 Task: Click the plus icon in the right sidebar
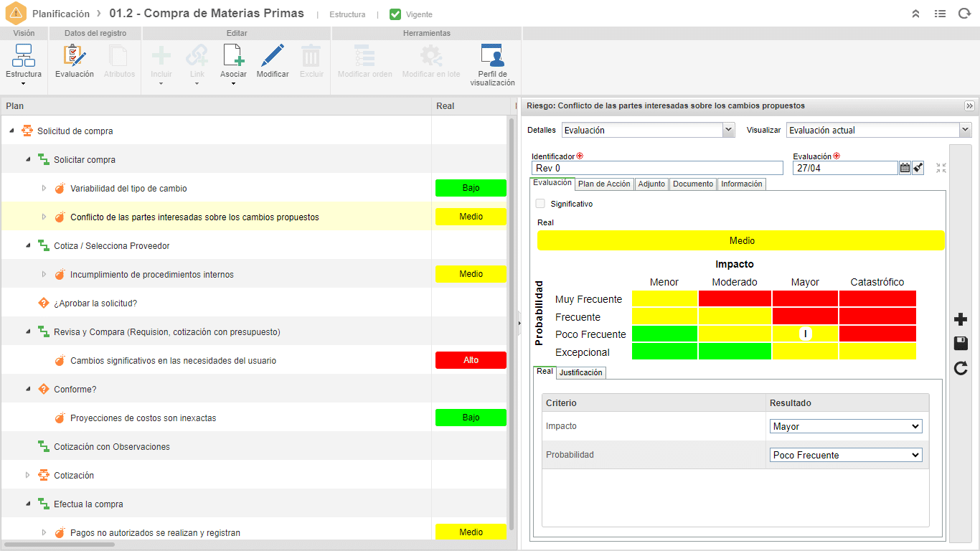[961, 319]
